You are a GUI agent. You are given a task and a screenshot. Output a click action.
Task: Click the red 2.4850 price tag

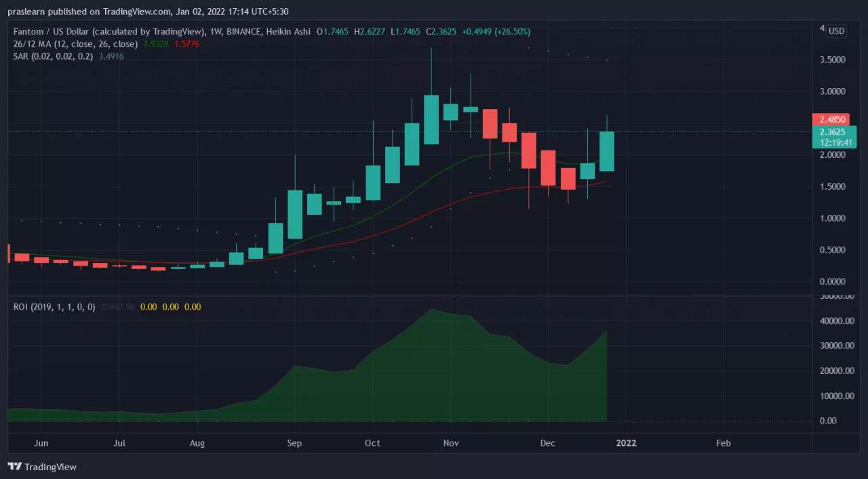point(831,119)
